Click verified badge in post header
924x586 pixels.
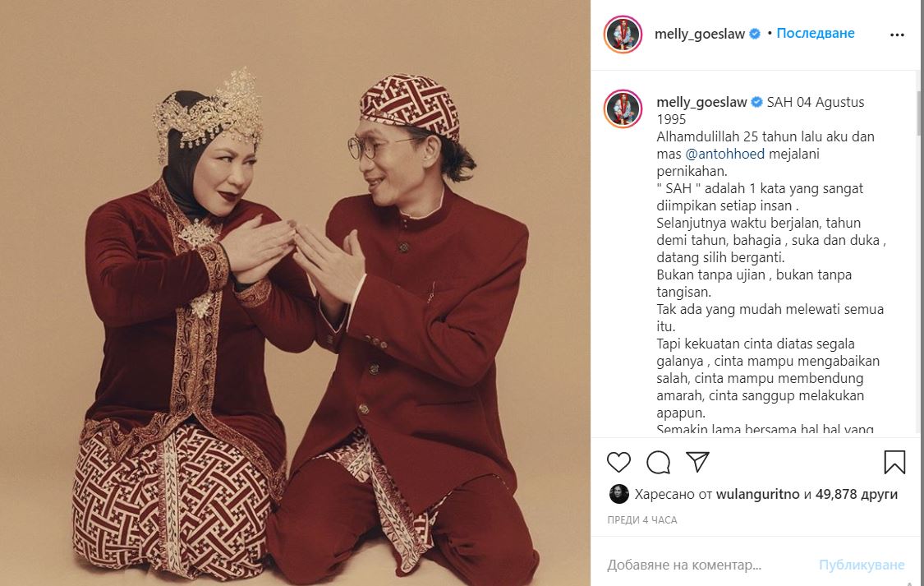pos(755,35)
